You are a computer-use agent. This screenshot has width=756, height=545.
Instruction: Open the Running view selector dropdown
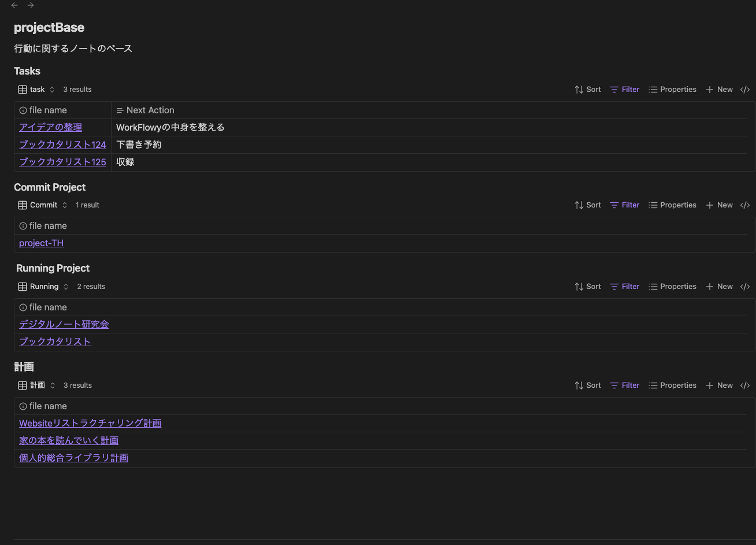[x=66, y=286]
